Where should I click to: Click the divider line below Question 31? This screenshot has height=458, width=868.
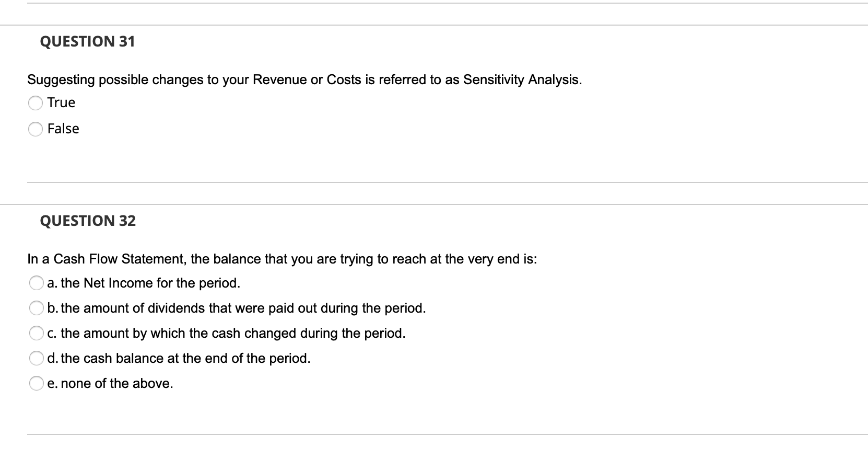click(433, 182)
